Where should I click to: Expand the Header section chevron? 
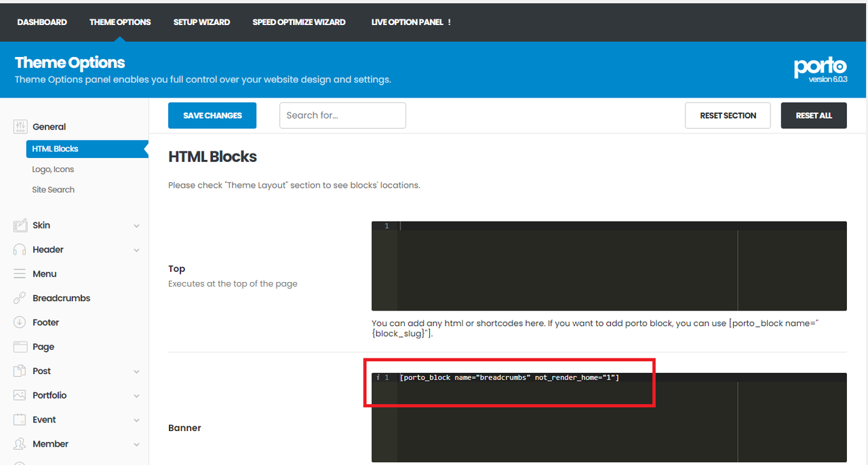(136, 250)
